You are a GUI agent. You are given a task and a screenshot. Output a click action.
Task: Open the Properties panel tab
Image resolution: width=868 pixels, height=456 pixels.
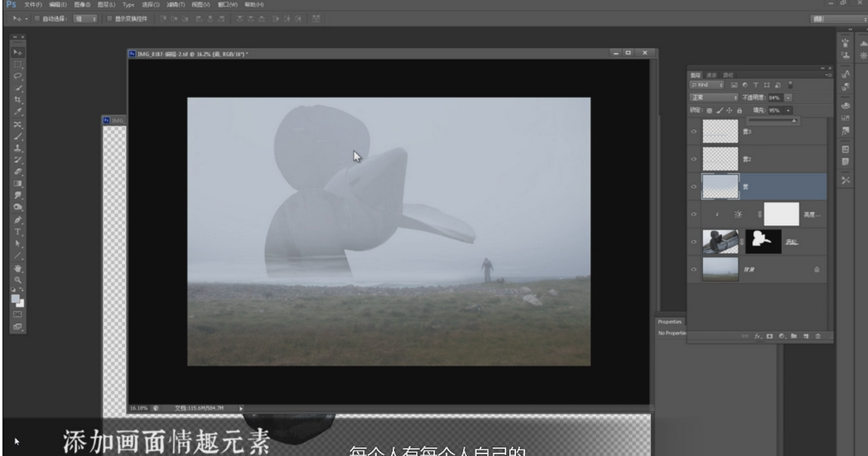point(670,322)
